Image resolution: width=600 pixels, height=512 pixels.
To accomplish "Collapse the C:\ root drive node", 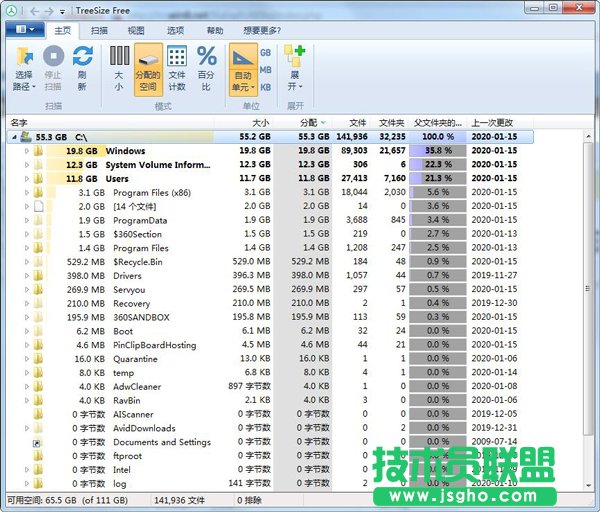I will [15, 137].
